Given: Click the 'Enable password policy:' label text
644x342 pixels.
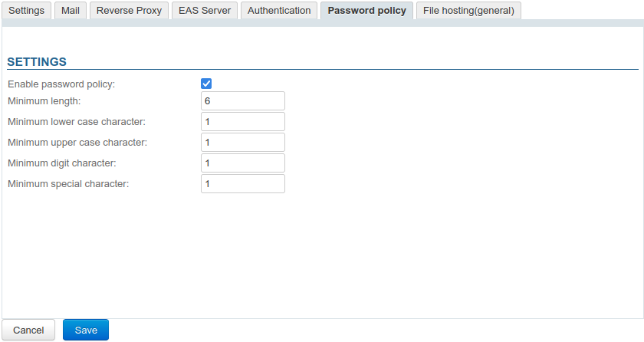Looking at the screenshot, I should [x=61, y=84].
